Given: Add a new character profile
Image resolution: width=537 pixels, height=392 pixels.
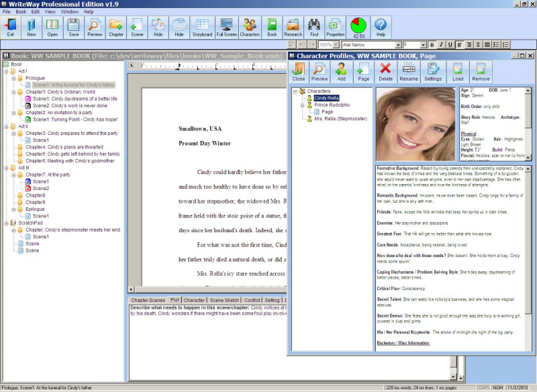Looking at the screenshot, I should 341,72.
